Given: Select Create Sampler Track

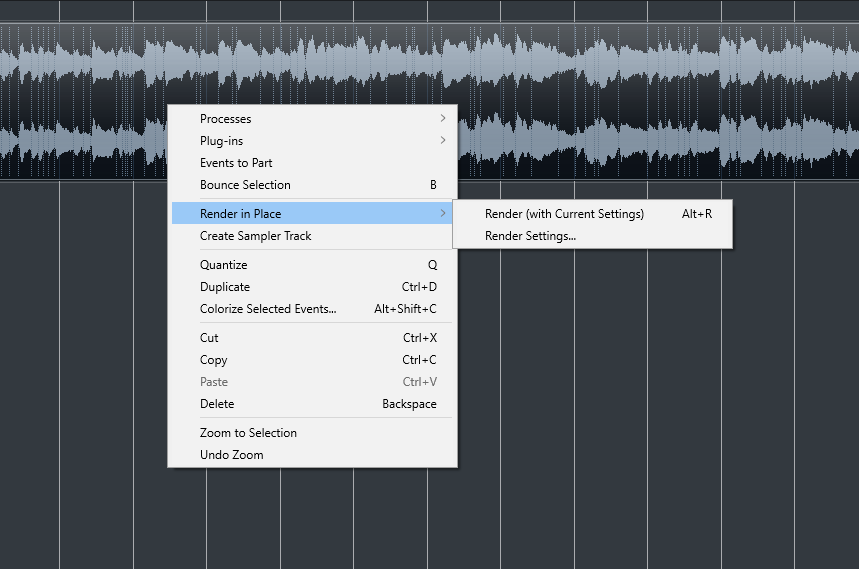Looking at the screenshot, I should (256, 236).
